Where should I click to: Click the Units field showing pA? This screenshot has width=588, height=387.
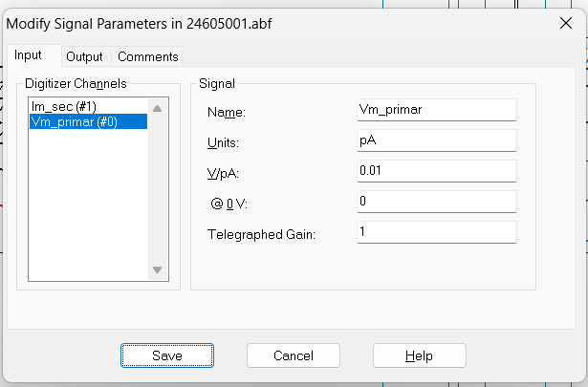coord(437,140)
